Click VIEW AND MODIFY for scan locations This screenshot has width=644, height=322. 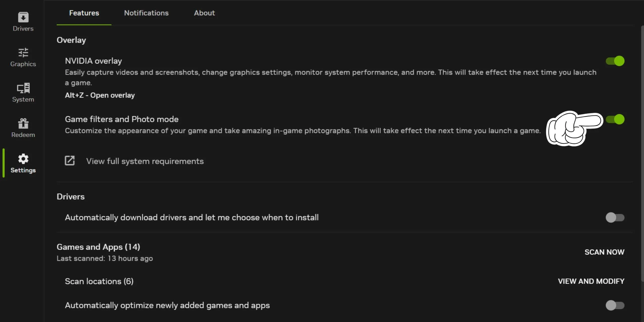pos(591,281)
